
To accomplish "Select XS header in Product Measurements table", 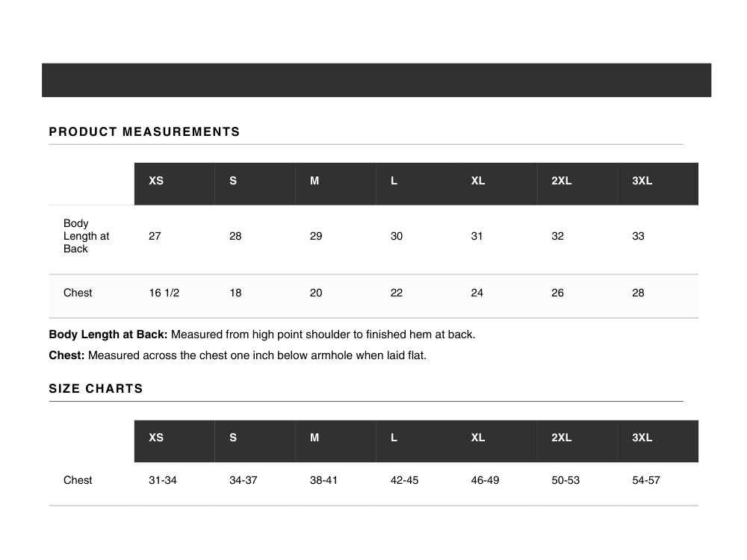I will point(156,181).
